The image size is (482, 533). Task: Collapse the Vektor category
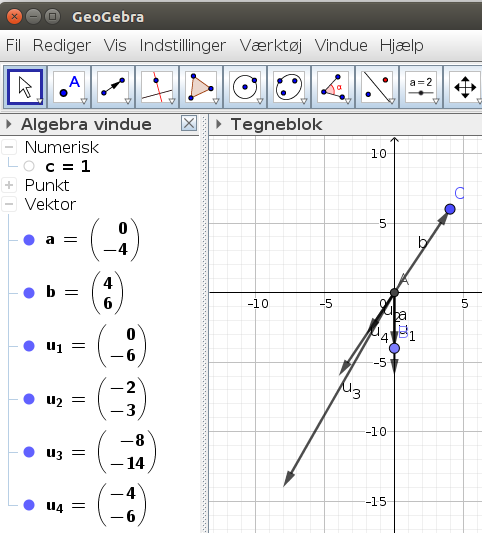point(9,204)
